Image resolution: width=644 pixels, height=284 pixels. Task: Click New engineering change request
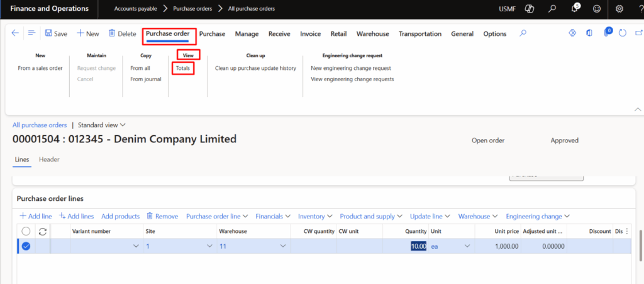[x=351, y=68]
